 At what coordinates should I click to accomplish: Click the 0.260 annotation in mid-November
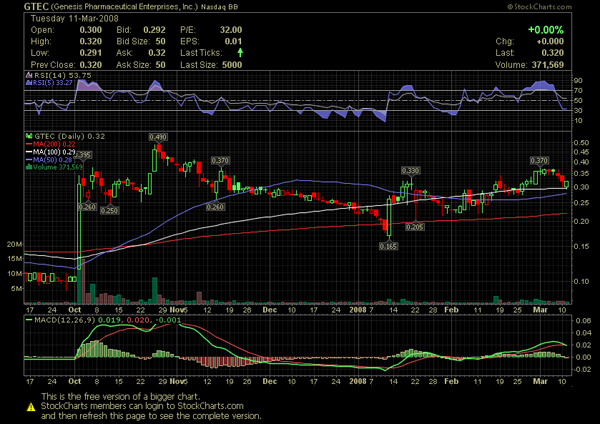coord(215,207)
